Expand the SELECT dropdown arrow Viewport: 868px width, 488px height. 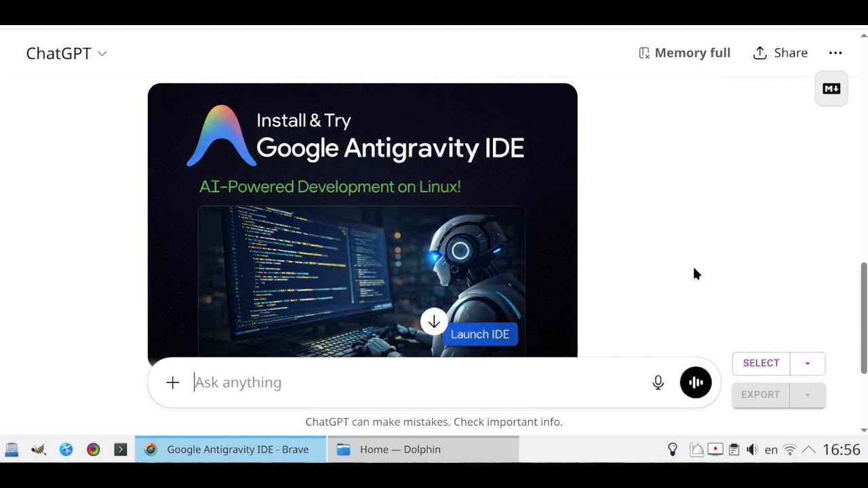[x=808, y=363]
